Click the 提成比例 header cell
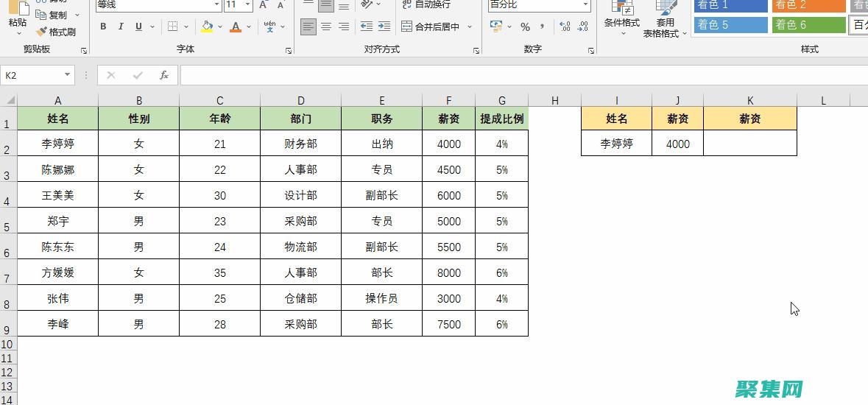 coord(501,118)
